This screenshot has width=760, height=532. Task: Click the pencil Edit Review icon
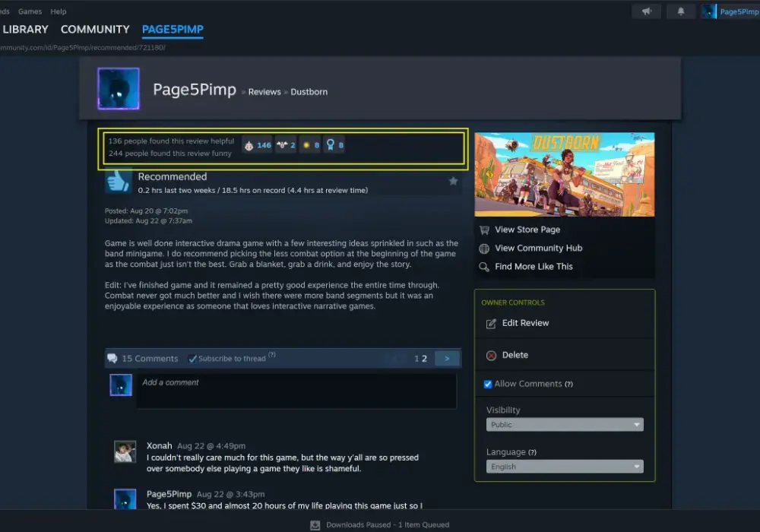coord(491,324)
